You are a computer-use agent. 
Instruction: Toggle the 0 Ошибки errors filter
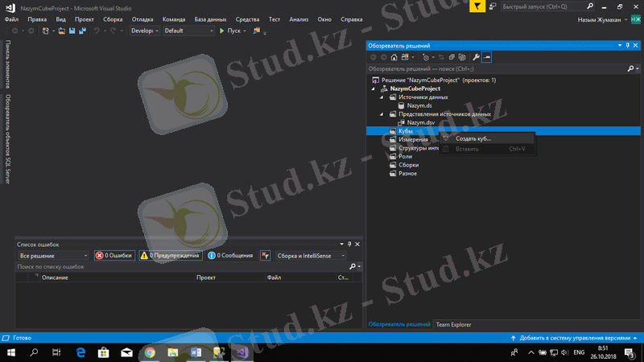(114, 256)
